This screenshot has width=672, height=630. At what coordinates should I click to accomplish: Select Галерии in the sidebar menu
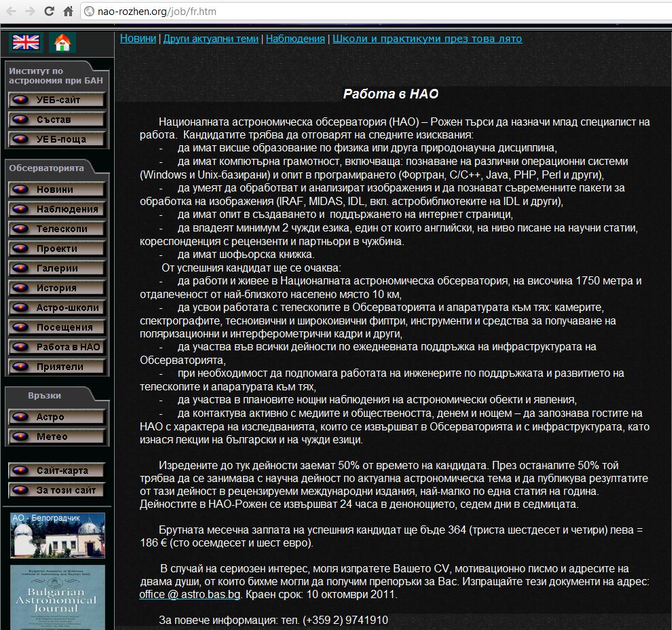[57, 268]
